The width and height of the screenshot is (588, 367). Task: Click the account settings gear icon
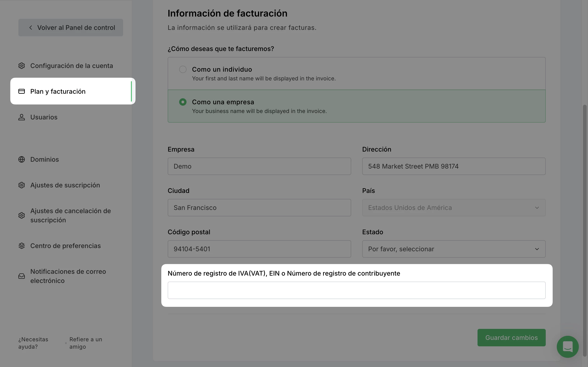click(x=22, y=66)
